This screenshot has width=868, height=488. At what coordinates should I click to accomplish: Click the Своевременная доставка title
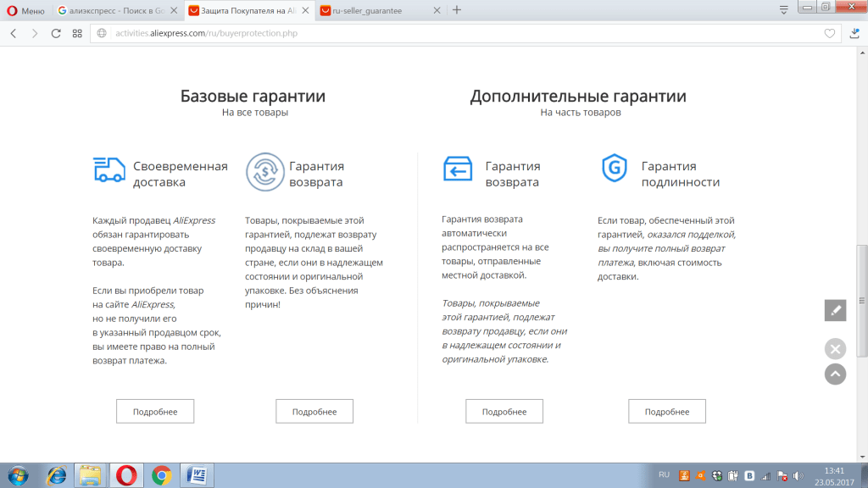pyautogui.click(x=181, y=174)
